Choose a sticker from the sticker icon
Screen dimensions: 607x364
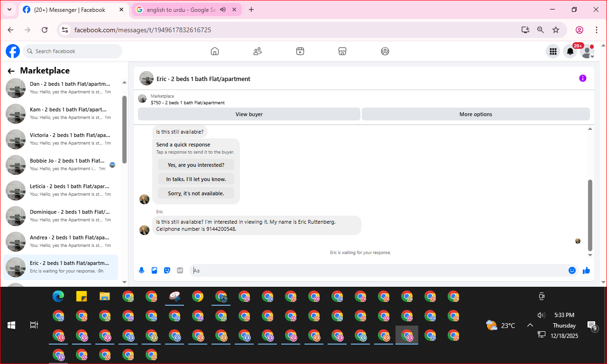tap(167, 270)
